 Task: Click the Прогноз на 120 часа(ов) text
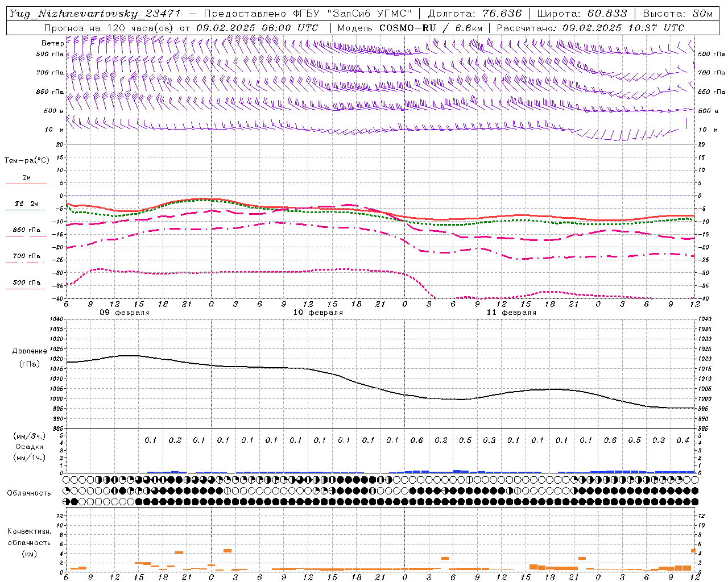coord(109,28)
